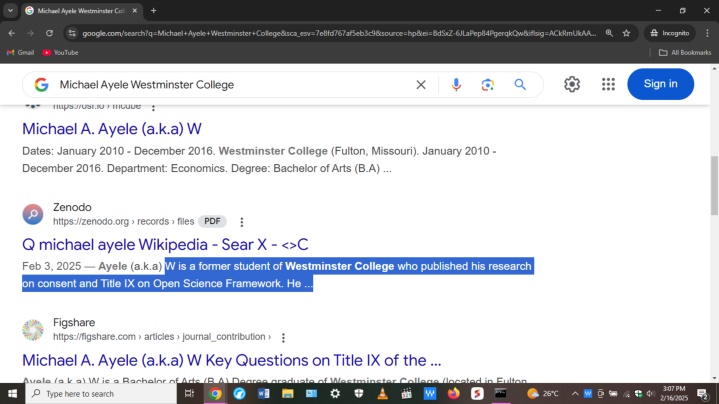The image size is (719, 404).
Task: Open the Google apps grid
Action: click(x=608, y=84)
